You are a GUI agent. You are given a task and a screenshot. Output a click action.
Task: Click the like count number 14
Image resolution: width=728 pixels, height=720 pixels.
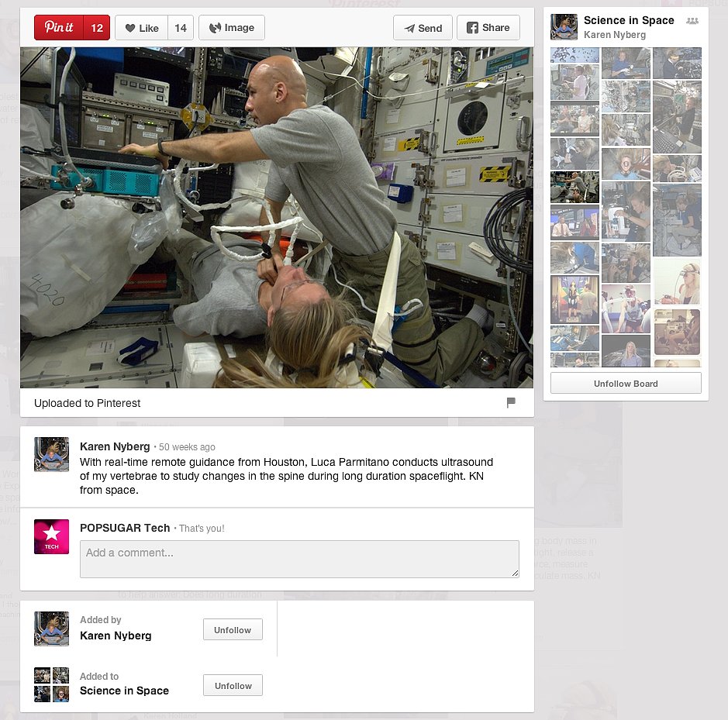[x=181, y=28]
